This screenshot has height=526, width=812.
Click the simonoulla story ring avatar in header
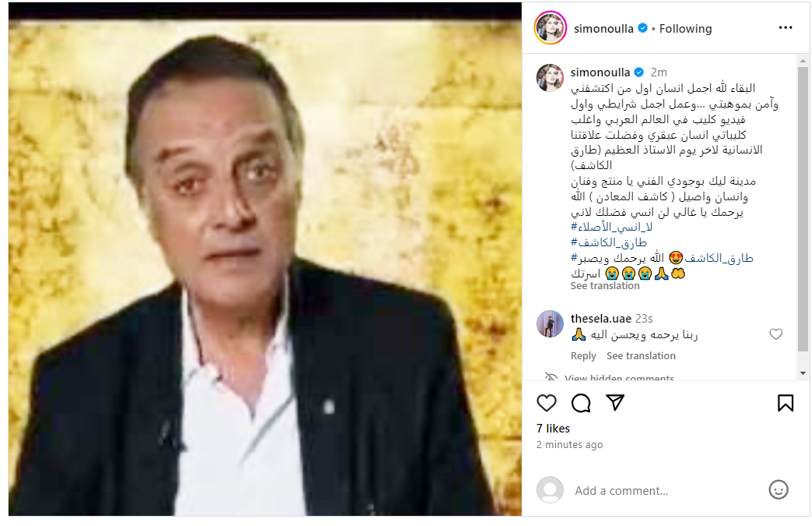550,27
